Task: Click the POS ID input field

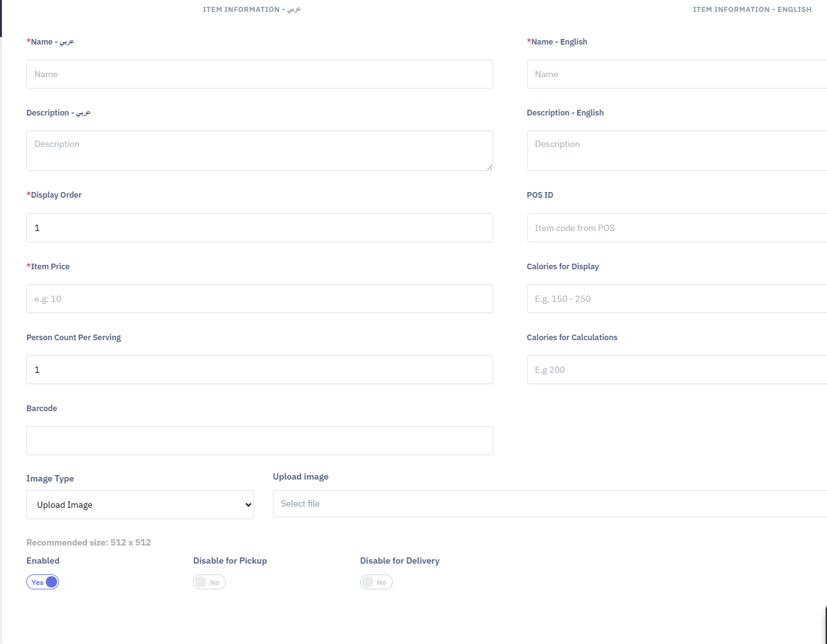Action: pos(676,228)
